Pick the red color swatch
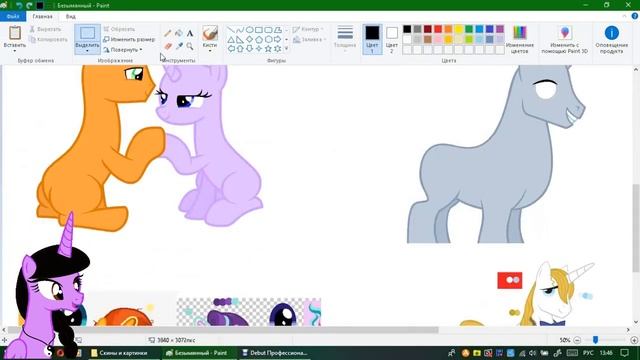This screenshot has height=360, width=640. coord(438,29)
